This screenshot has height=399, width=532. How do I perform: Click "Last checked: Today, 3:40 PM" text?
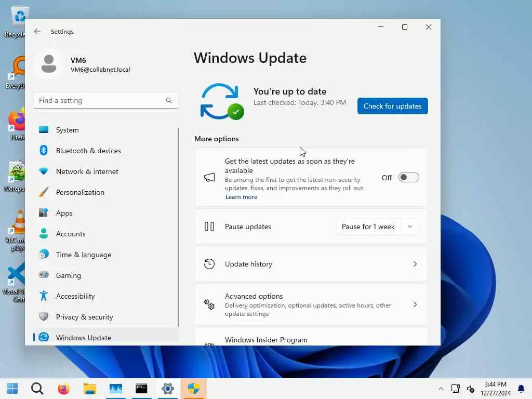click(300, 102)
